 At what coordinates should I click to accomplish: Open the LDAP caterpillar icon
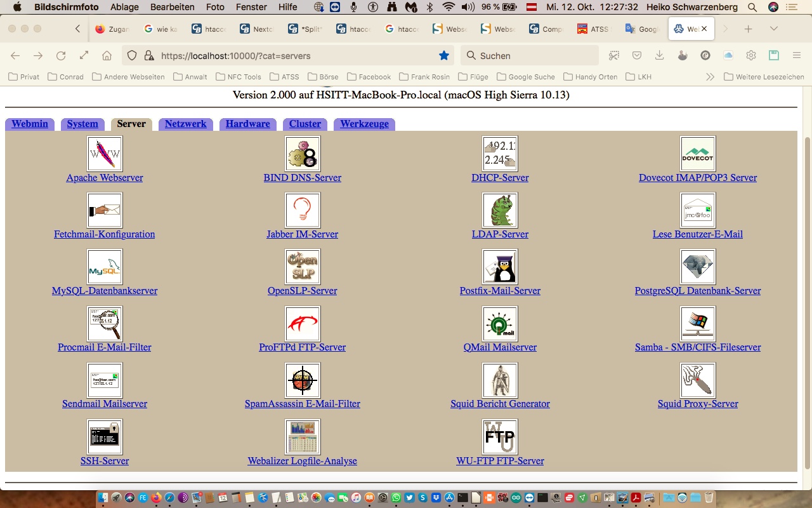tap(500, 210)
